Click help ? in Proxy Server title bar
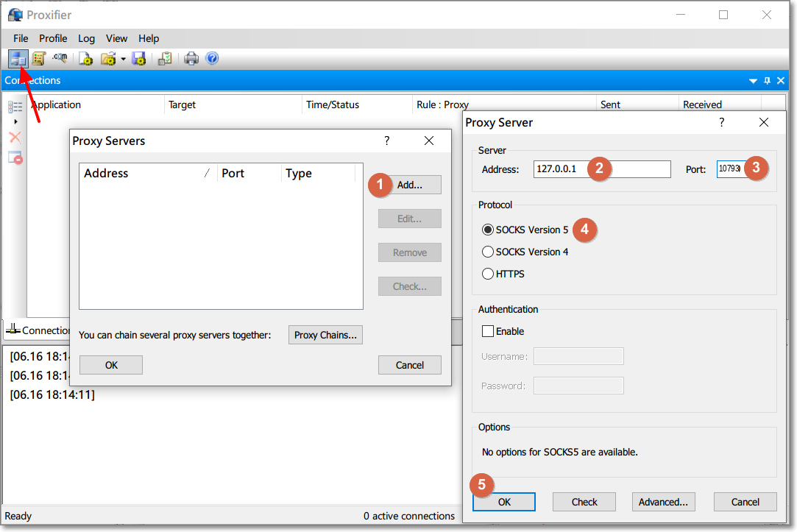Viewport: 797px width, 532px height. [x=721, y=122]
